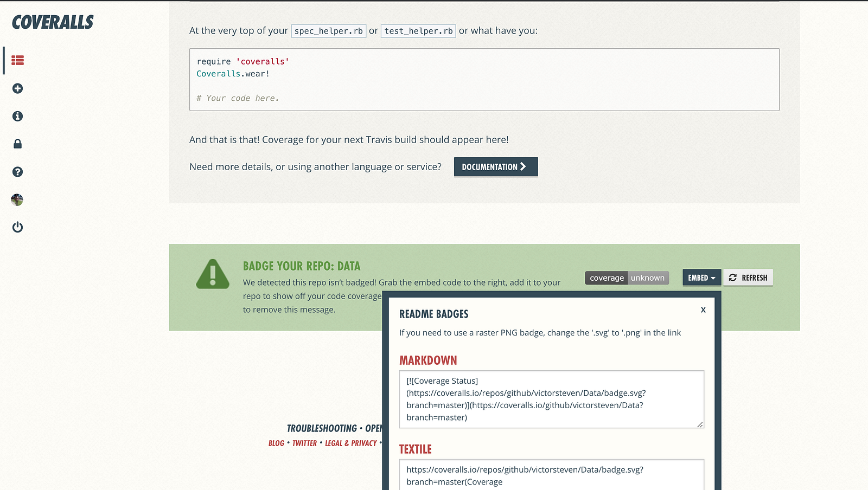The image size is (868, 490).
Task: Open the Documentation button
Action: [x=496, y=167]
